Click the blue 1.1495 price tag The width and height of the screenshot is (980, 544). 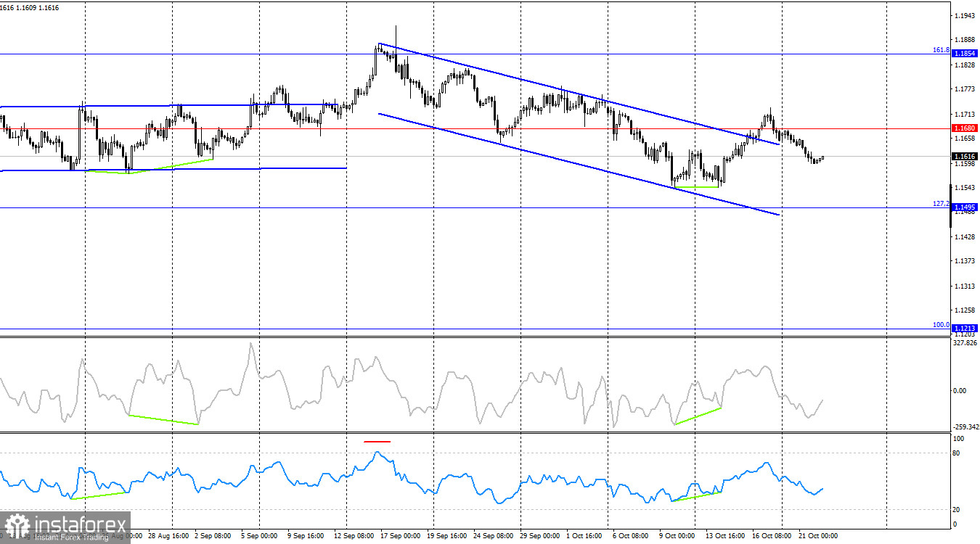(x=964, y=207)
